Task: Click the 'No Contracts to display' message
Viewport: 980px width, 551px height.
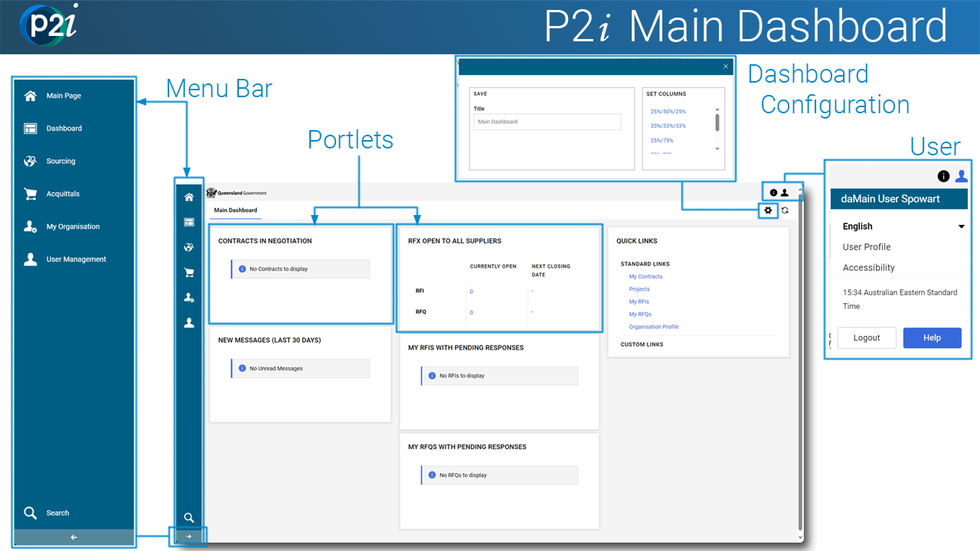Action: pos(300,269)
